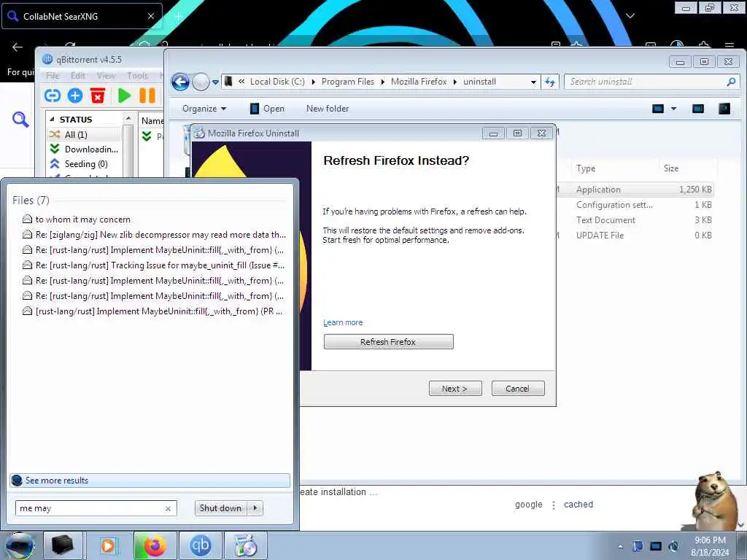This screenshot has height=560, width=747.
Task: Clear the start menu search text
Action: coord(168,508)
